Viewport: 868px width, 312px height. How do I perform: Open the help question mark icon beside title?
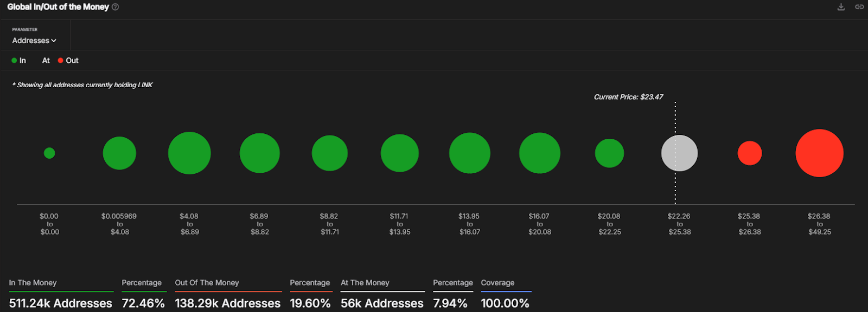coord(115,7)
